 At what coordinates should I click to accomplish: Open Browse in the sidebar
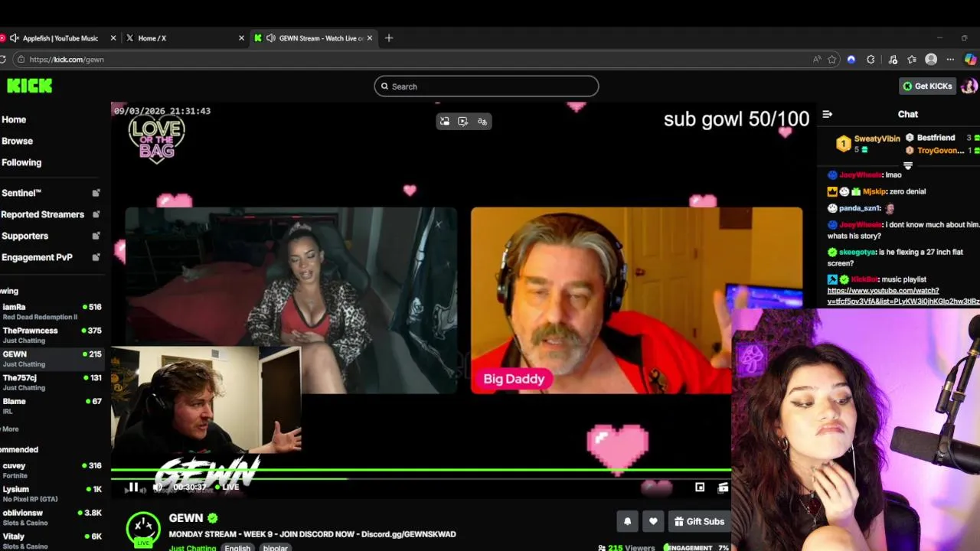17,141
